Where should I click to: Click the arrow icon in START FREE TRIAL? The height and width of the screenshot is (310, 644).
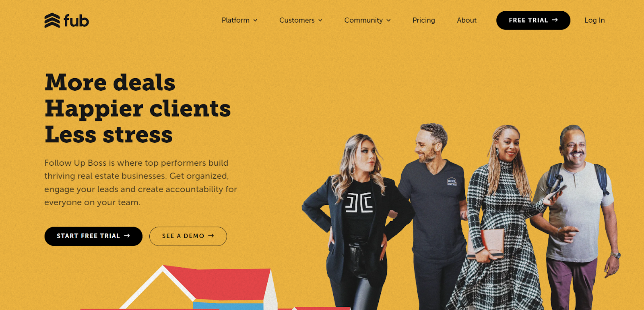127,236
